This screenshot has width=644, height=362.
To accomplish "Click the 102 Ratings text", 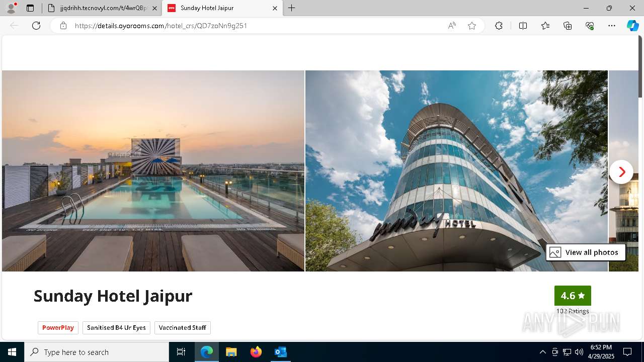I will 573,311.
